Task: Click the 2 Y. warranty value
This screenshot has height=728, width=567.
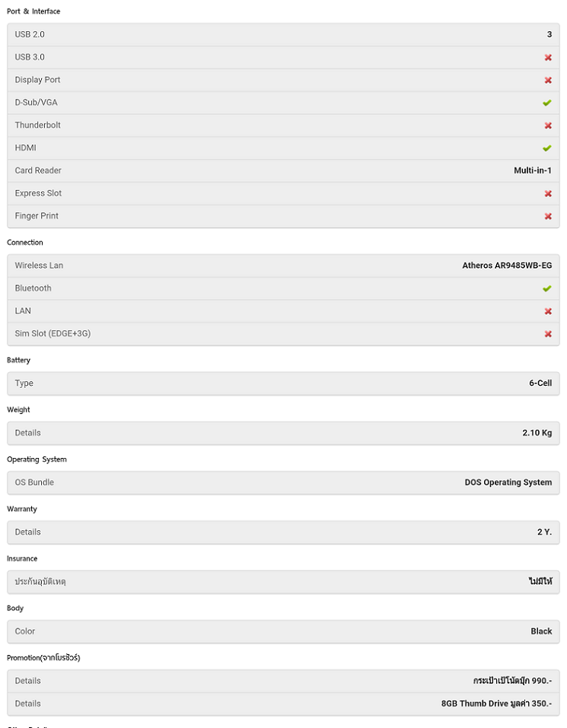Action: coord(543,532)
